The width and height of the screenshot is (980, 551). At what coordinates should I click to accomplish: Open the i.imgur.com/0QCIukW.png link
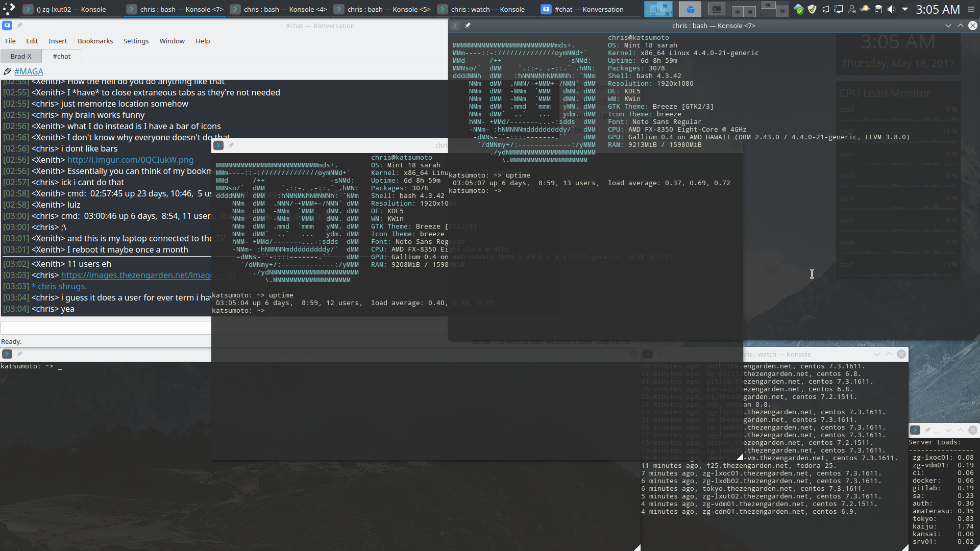[130, 160]
